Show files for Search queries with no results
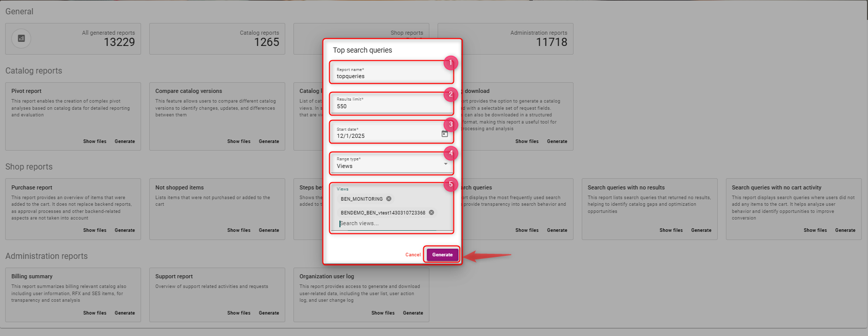Viewport: 868px width, 336px height. pyautogui.click(x=671, y=230)
